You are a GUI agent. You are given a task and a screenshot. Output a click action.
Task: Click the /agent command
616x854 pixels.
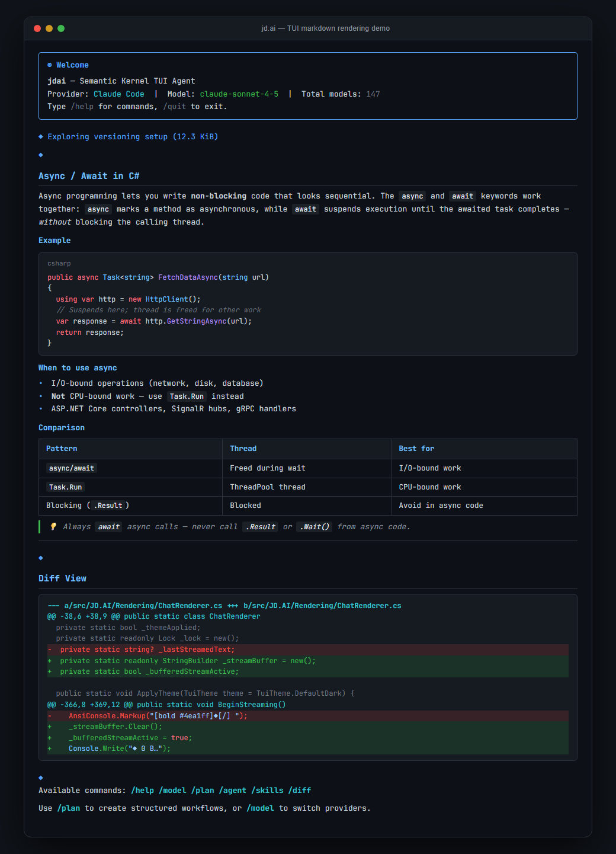pyautogui.click(x=233, y=791)
